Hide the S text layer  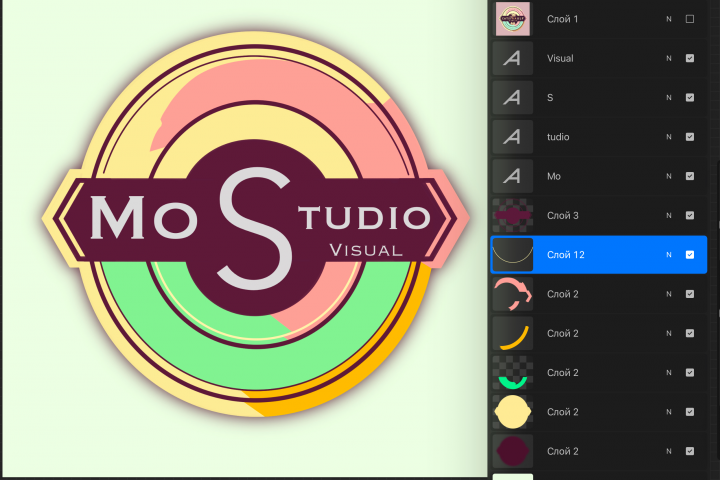[x=690, y=97]
